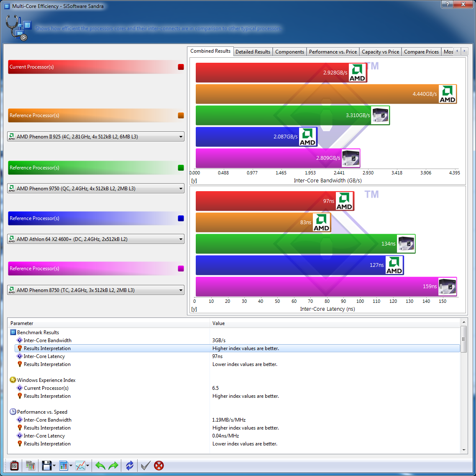Open the line graph icon's dropdown arrow
This screenshot has height=476, width=476.
(x=87, y=466)
